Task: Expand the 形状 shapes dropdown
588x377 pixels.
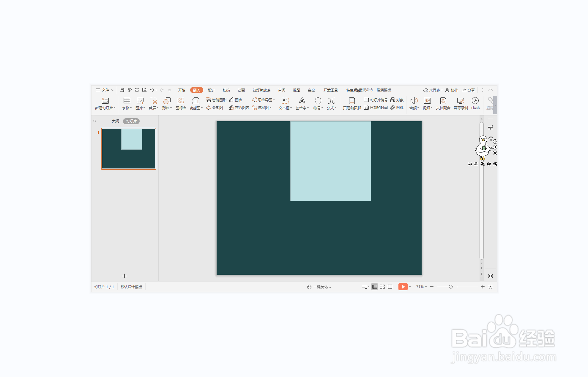Action: coord(167,108)
